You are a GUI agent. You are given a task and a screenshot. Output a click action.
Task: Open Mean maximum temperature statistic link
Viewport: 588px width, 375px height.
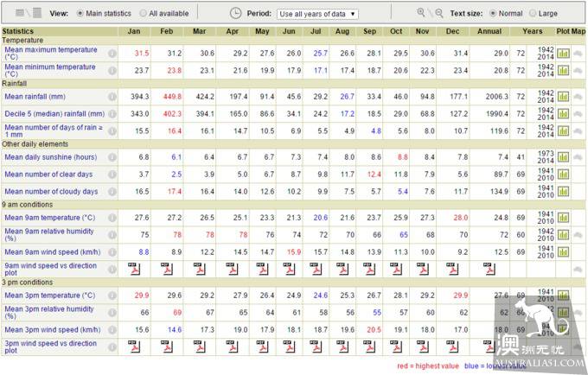tap(51, 54)
